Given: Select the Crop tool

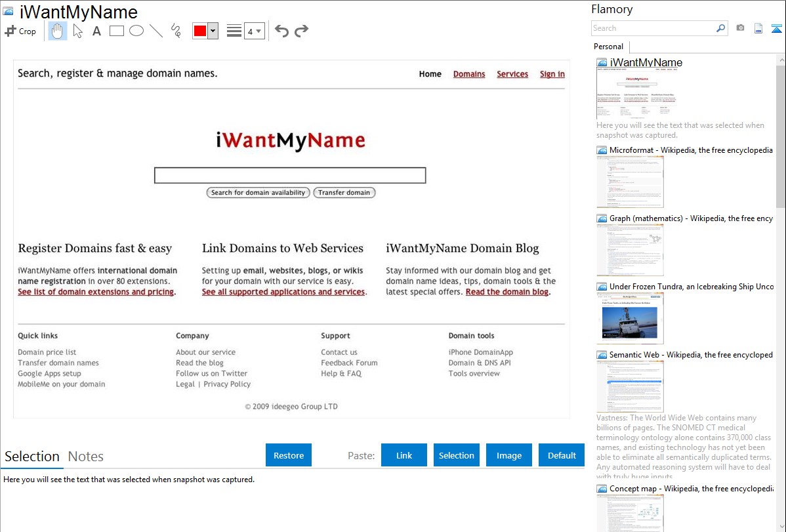Looking at the screenshot, I should [x=20, y=31].
